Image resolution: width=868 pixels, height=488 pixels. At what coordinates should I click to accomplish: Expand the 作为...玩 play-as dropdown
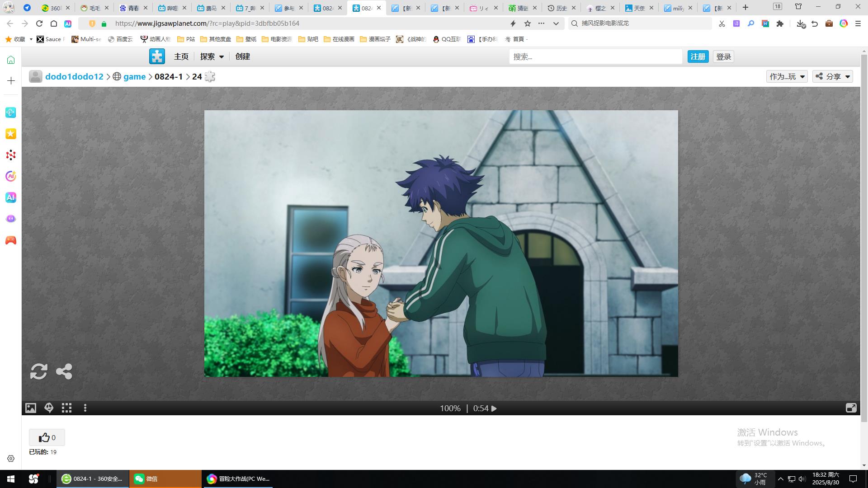tap(787, 76)
